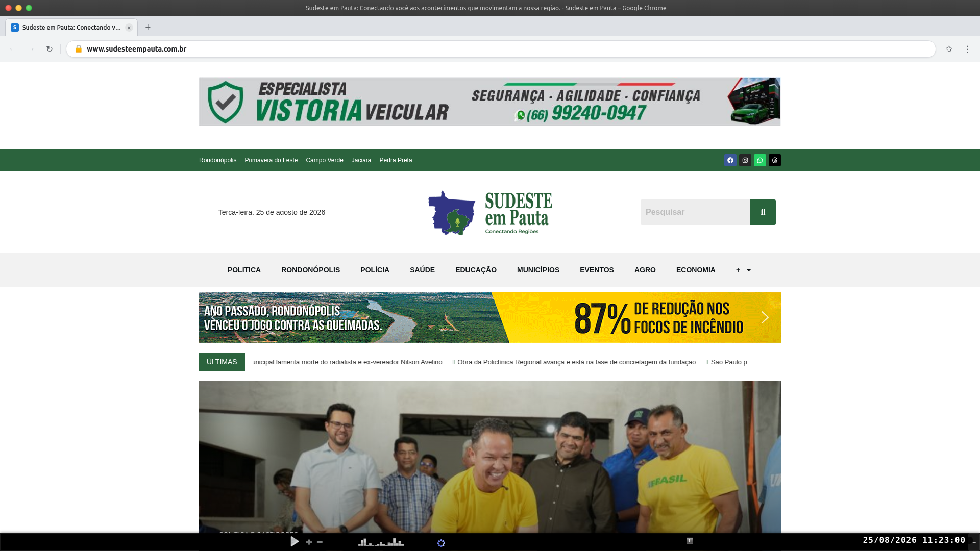Viewport: 980px width, 551px height.
Task: Open the RONDONÓPOLIS menu item
Action: [x=310, y=270]
